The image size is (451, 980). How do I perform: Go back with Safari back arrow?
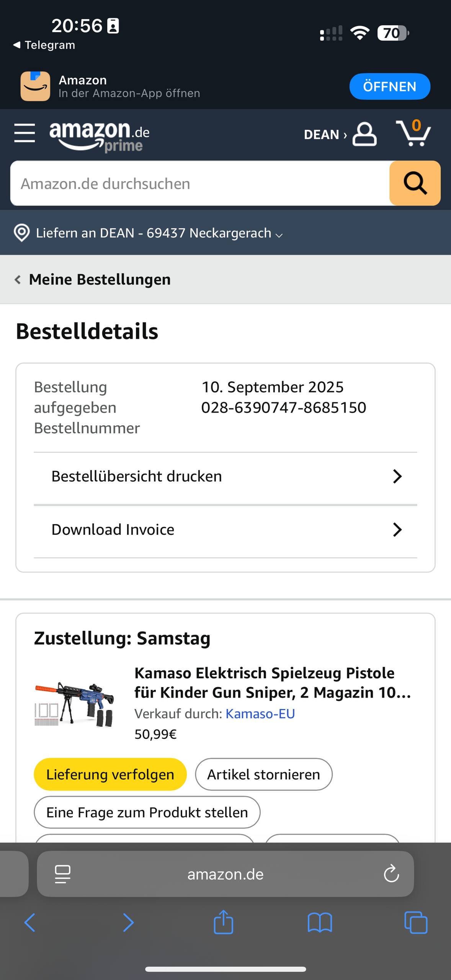tap(30, 922)
